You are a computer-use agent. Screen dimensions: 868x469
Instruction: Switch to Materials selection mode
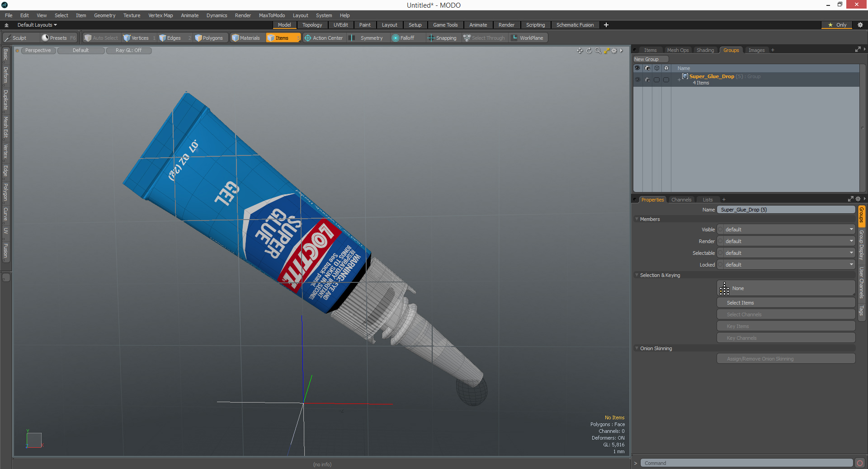tap(246, 38)
